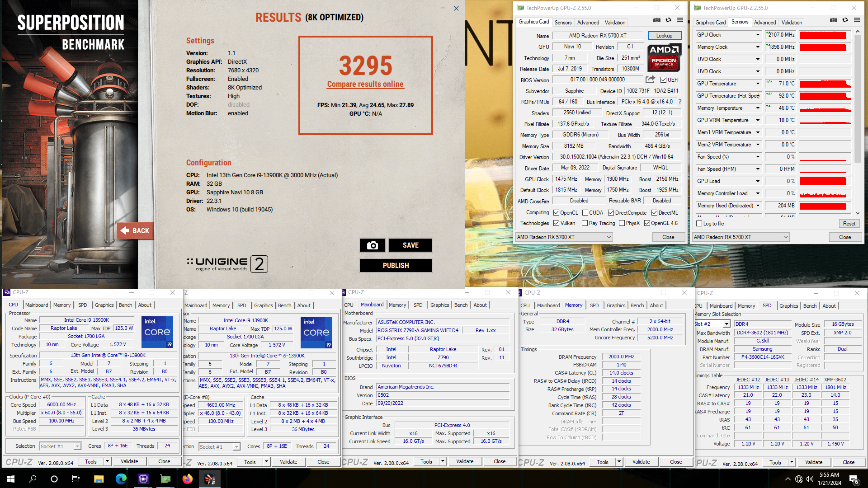The height and width of the screenshot is (488, 868).
Task: Click the scroll down arrow in the GPU-Z Sensors list
Action: [x=858, y=213]
